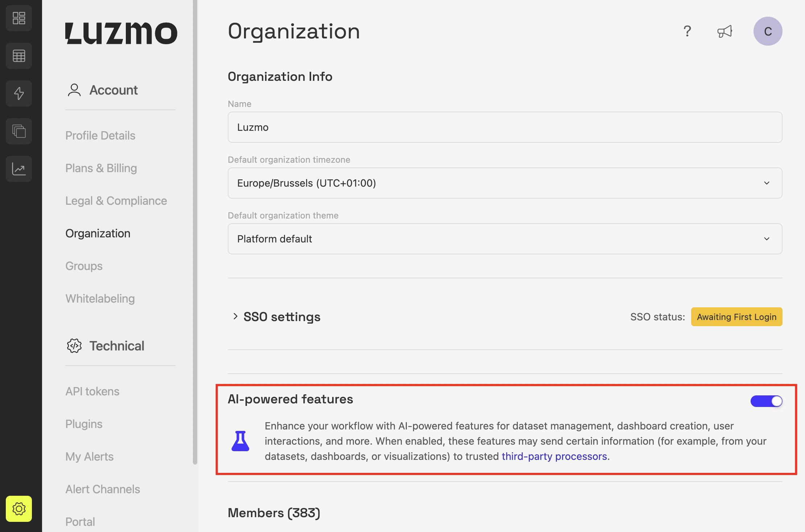Open the Default organization timezone dropdown
This screenshot has height=532, width=805.
pos(505,183)
